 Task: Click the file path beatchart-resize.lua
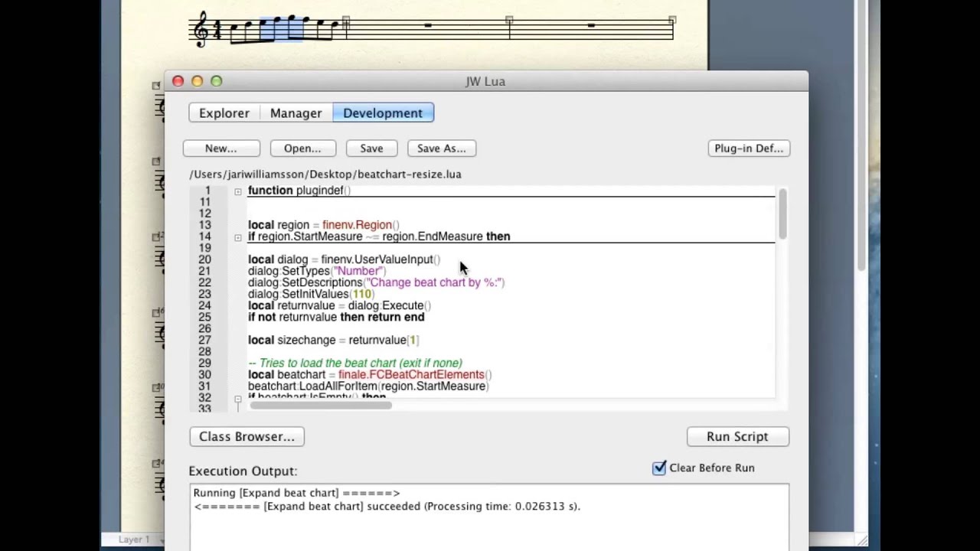tap(325, 174)
